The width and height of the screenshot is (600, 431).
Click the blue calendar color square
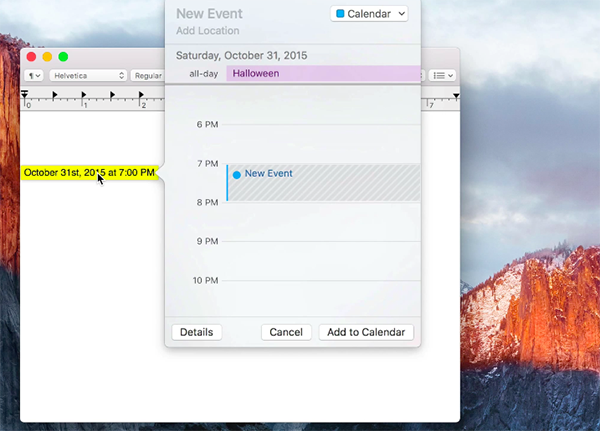coord(340,14)
